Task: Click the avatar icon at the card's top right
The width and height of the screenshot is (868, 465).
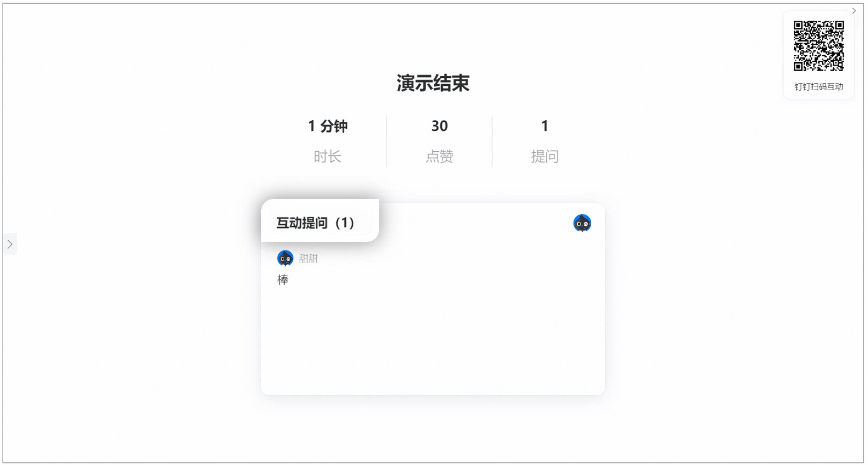Action: 582,223
